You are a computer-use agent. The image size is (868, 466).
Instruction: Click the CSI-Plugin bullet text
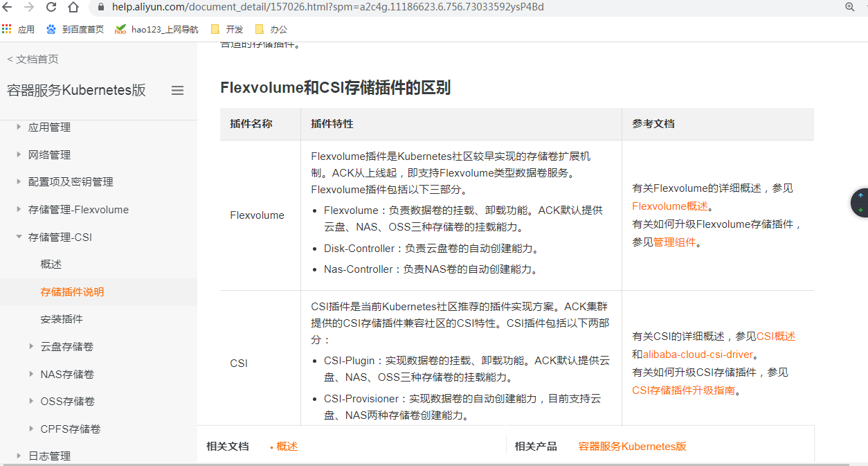pyautogui.click(x=467, y=369)
